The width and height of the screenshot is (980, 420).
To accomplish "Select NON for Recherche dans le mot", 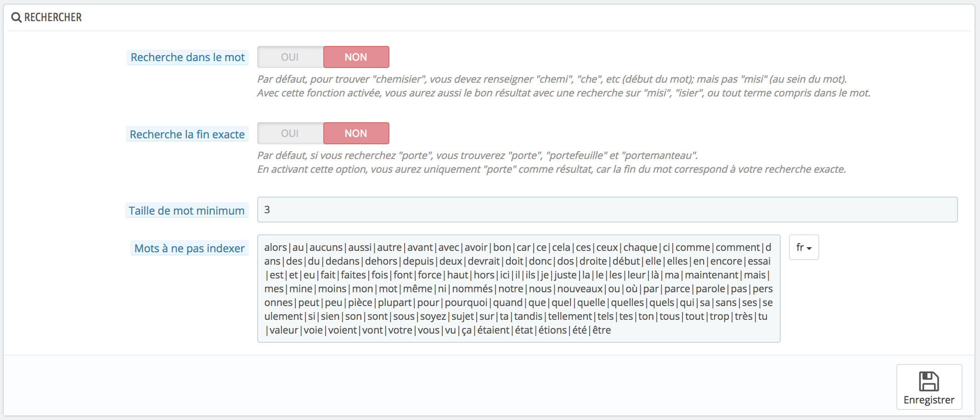I will click(x=356, y=57).
